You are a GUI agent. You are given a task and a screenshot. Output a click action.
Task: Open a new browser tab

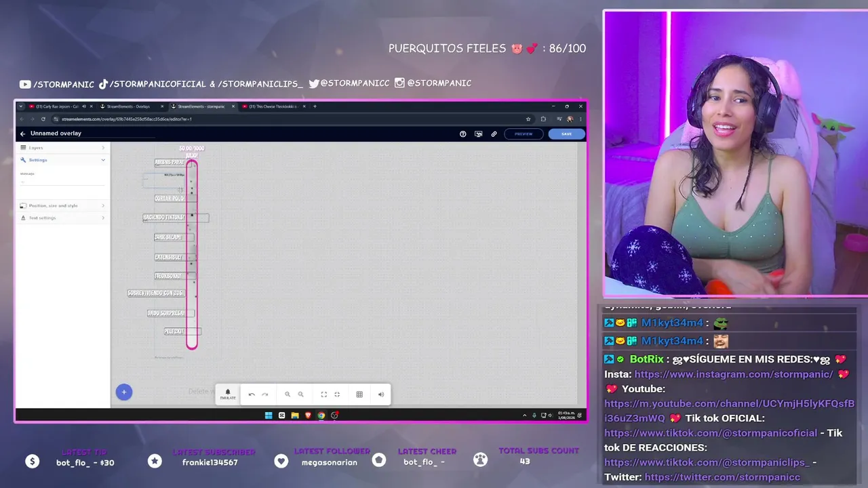pos(315,106)
